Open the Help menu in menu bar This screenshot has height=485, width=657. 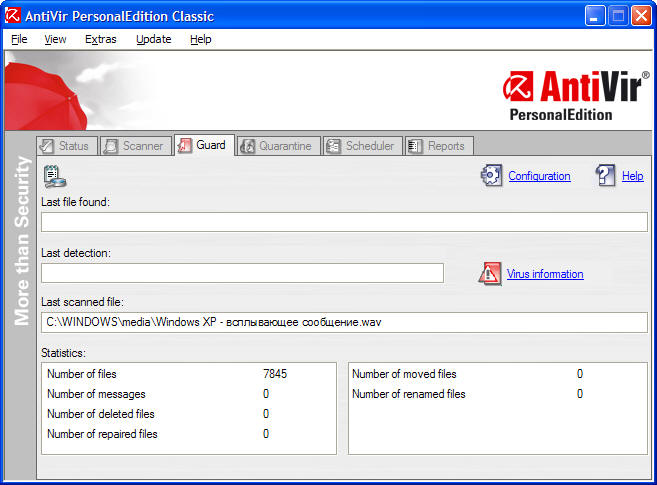coord(201,39)
